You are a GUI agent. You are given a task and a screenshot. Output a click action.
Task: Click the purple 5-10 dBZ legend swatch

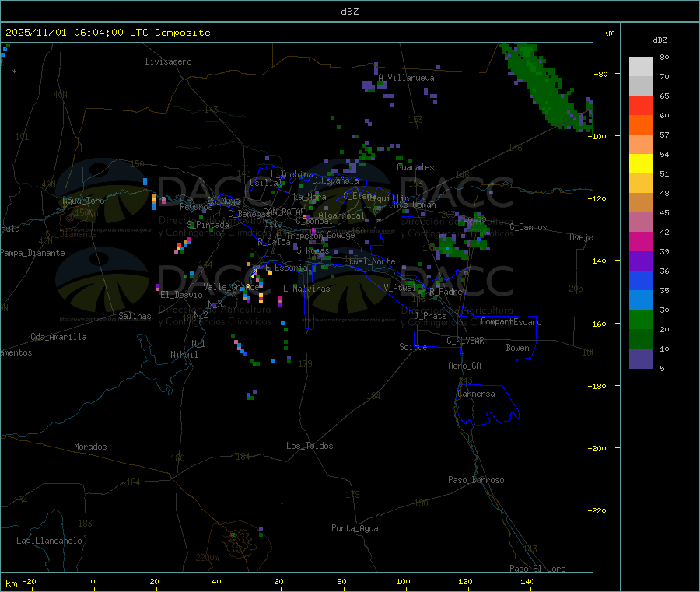[x=641, y=359]
